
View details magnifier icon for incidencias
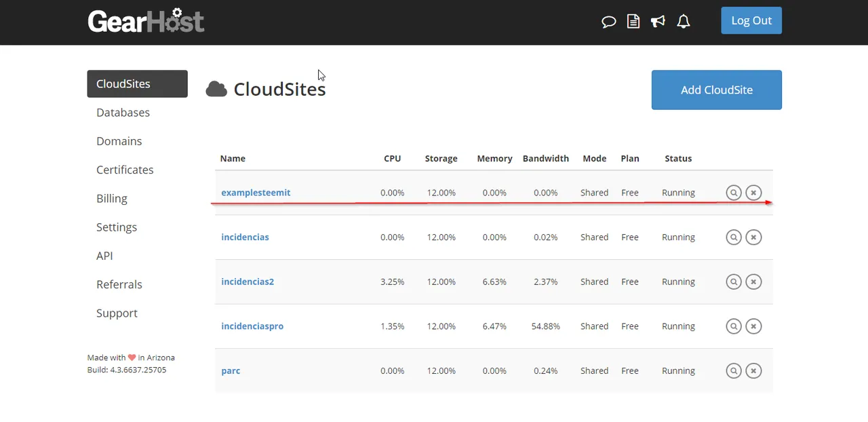tap(734, 237)
